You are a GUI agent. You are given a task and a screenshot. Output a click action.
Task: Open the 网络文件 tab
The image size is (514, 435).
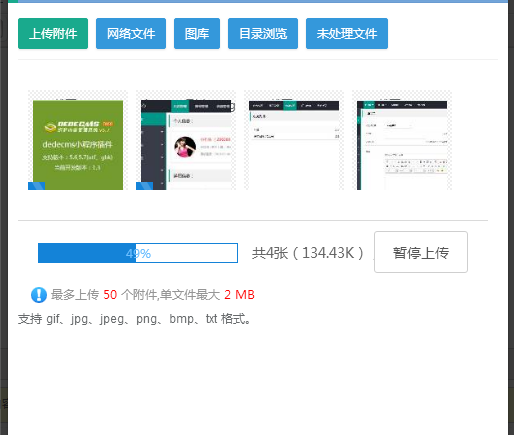point(131,34)
